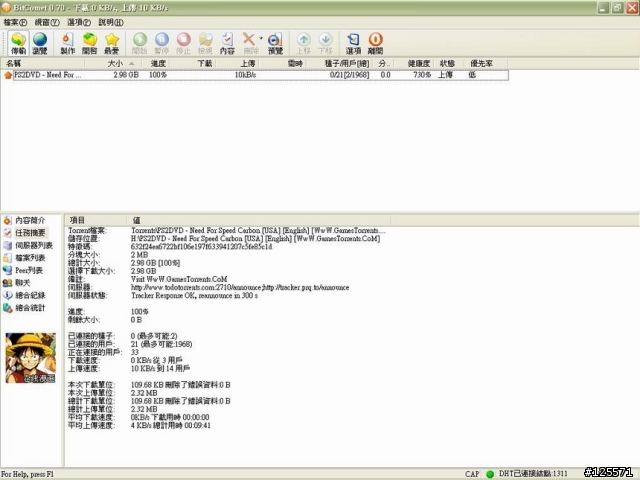Click the 10kB/s upload speed cell

[x=245, y=75]
